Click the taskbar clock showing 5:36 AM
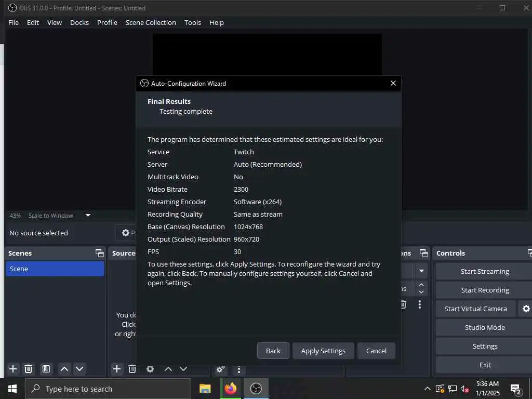Screen dimensions: 532x399 (x=487, y=389)
